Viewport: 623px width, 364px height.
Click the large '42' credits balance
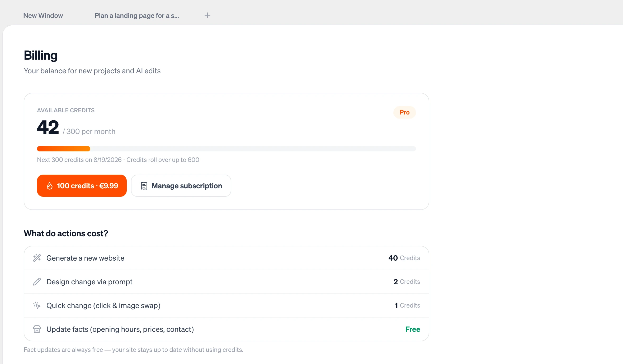click(48, 127)
